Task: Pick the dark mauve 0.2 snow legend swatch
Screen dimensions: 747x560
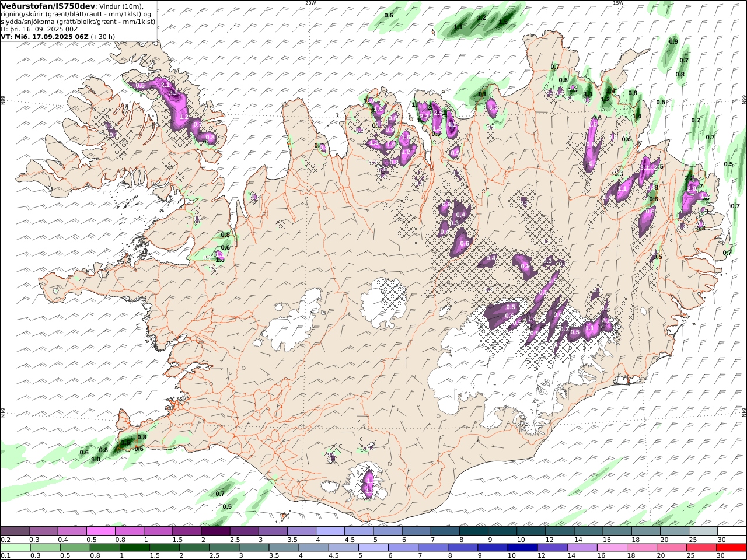Action: pyautogui.click(x=15, y=531)
